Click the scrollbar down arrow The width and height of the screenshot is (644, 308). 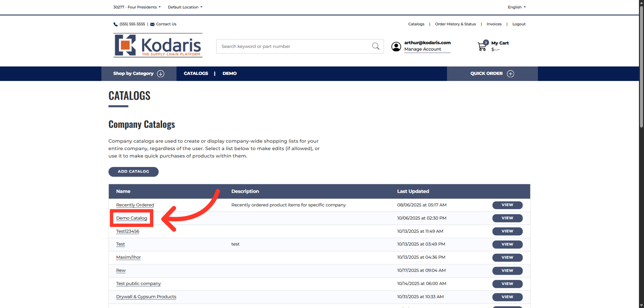641,305
